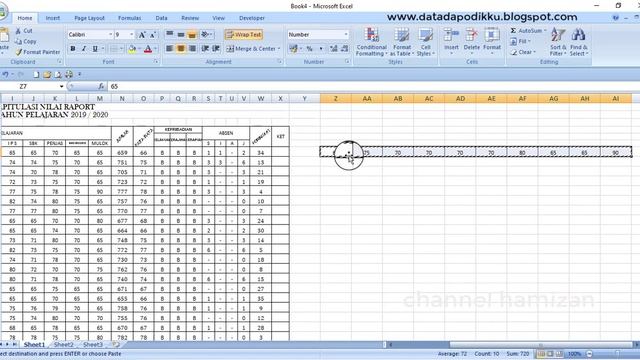Screen dimensions: 640x360
Task: Center text horizontally in the cell
Action: point(181,49)
